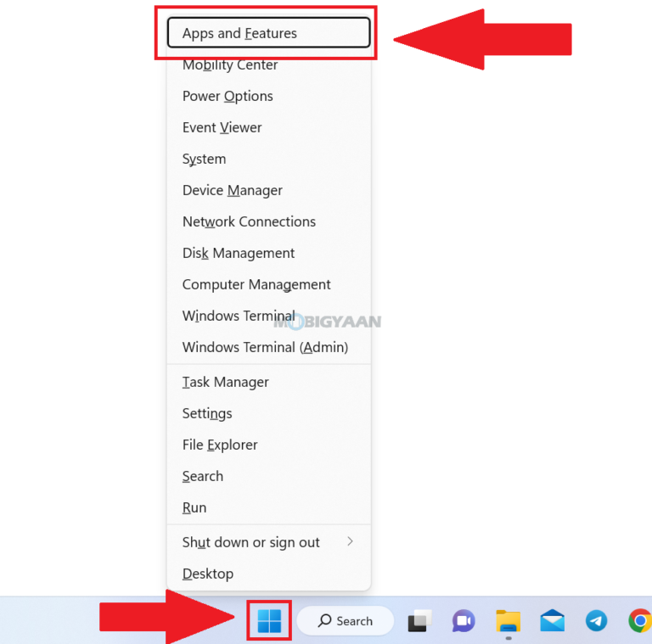This screenshot has height=644, width=652.
Task: Launch Teams Chat from taskbar
Action: tap(464, 621)
